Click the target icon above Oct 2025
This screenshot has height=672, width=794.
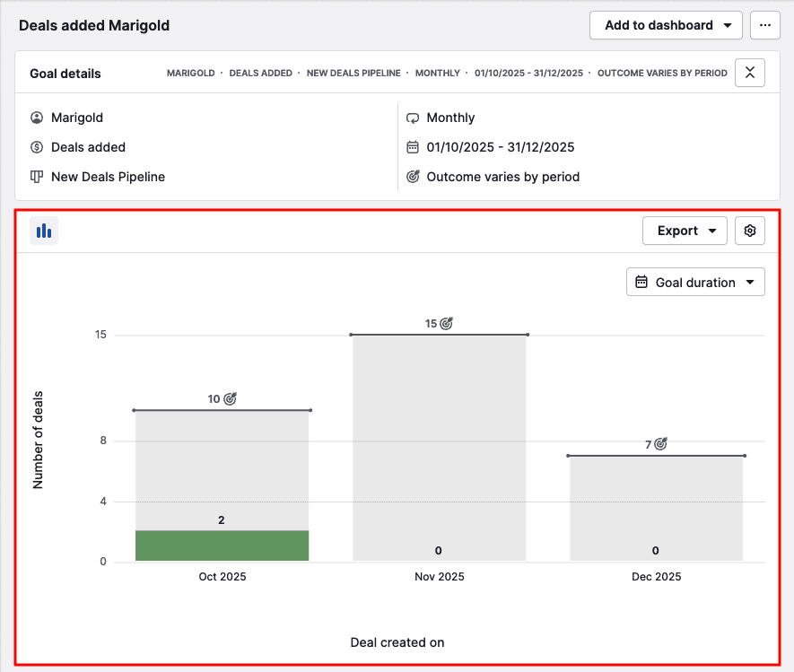(x=230, y=398)
